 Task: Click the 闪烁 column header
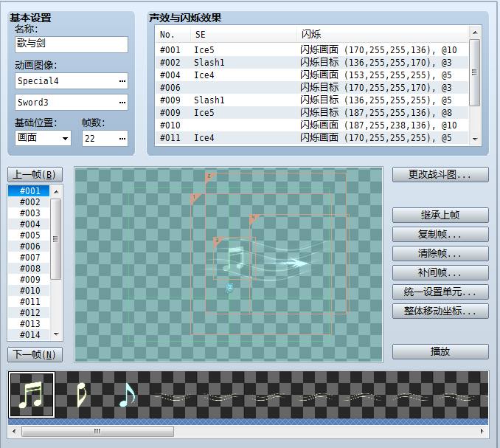click(x=383, y=35)
